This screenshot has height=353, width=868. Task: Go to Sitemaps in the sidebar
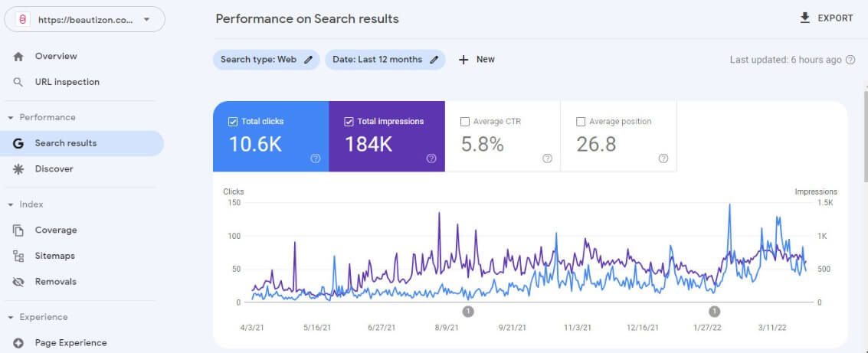pos(54,256)
